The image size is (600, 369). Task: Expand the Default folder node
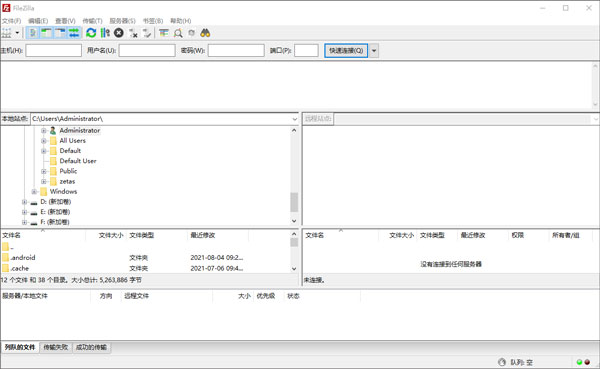coord(44,151)
